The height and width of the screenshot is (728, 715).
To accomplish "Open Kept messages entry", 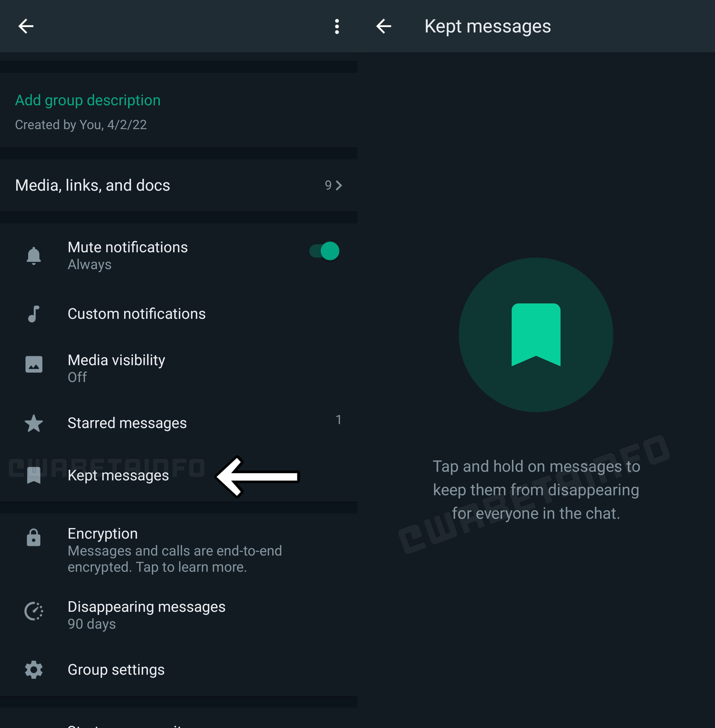I will (x=118, y=475).
